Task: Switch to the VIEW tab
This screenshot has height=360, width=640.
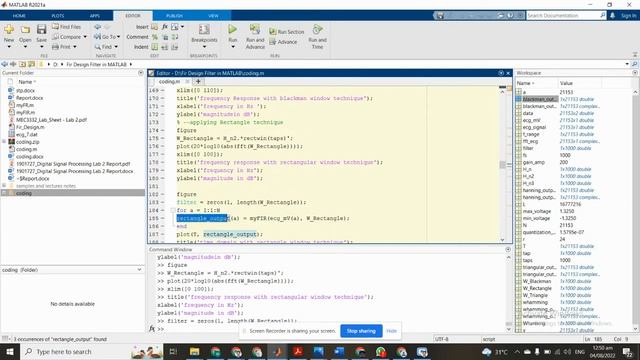Action: [213, 16]
